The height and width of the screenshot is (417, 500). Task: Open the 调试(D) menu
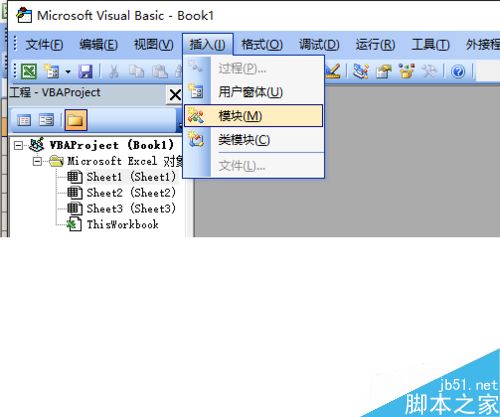click(x=319, y=44)
